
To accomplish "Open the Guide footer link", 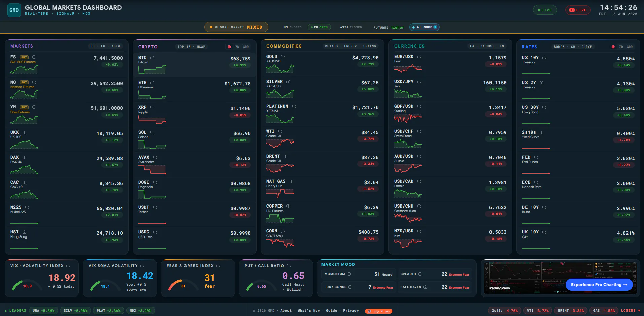I will [x=331, y=311].
